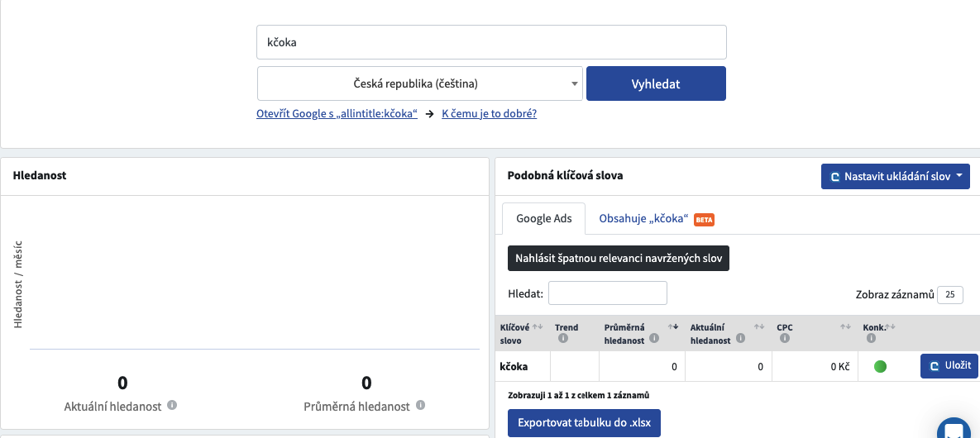Open the Trend column info icon

pos(562,339)
